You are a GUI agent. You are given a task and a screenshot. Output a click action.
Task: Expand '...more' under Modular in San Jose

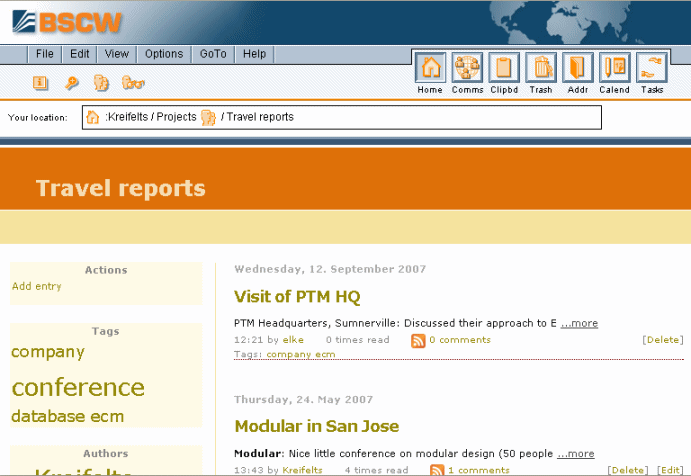tap(577, 453)
